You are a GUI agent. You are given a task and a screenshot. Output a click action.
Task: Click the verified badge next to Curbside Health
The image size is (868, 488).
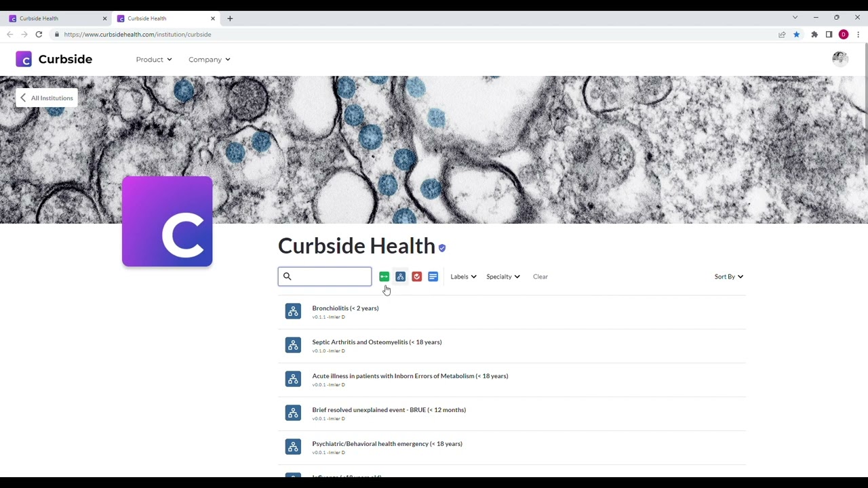tap(442, 248)
